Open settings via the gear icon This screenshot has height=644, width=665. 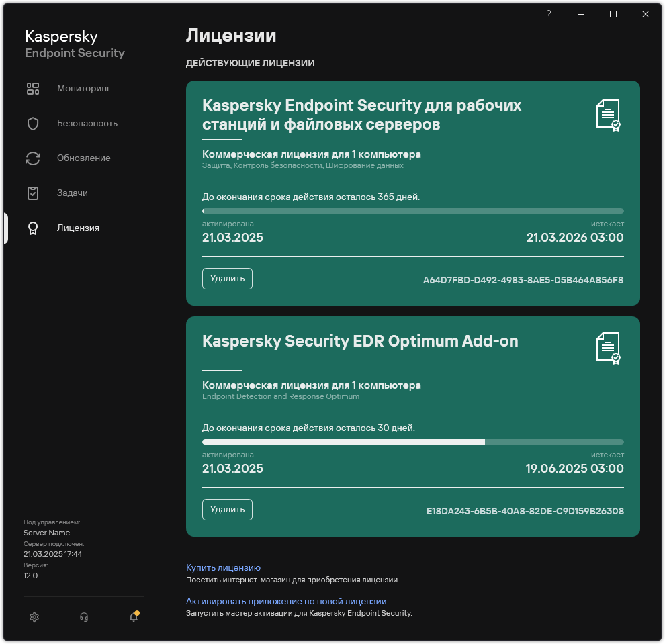click(34, 617)
